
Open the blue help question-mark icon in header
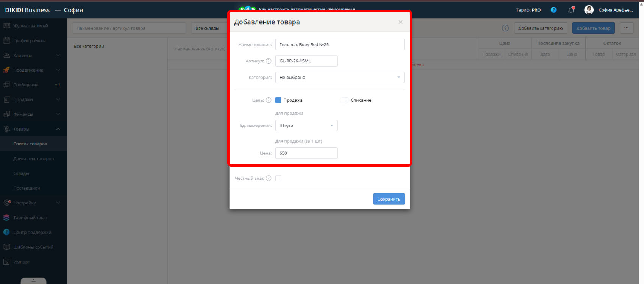click(x=553, y=10)
